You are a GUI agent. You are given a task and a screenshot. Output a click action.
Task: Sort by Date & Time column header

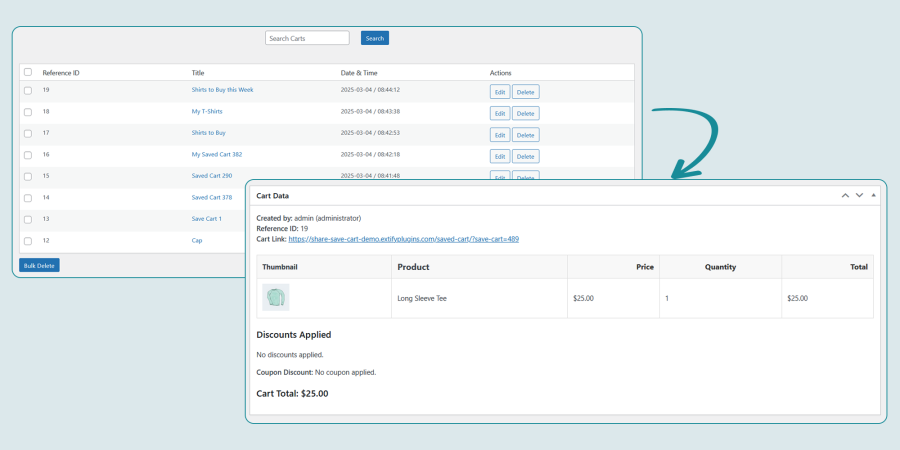(359, 73)
